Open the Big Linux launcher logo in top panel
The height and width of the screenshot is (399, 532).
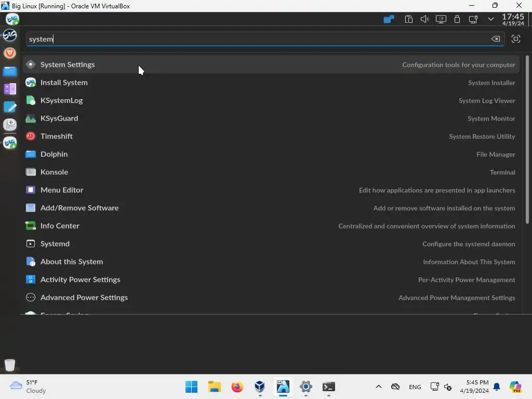[x=12, y=19]
